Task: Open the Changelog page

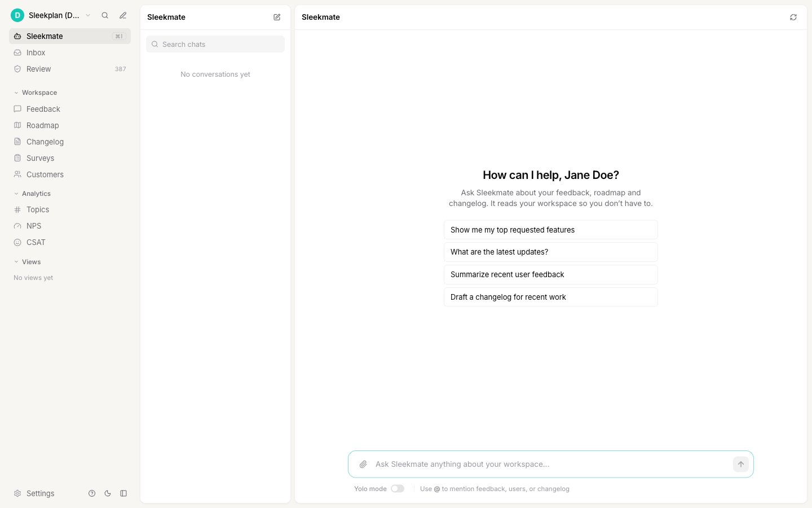Action: [70, 142]
